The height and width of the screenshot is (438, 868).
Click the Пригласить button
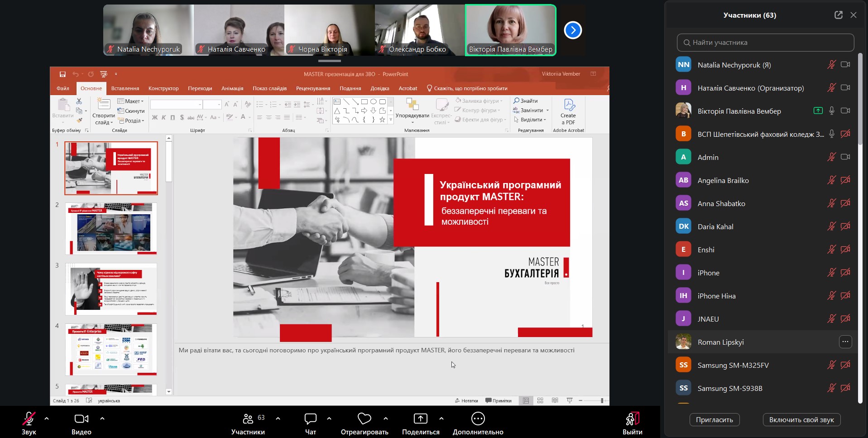point(714,420)
